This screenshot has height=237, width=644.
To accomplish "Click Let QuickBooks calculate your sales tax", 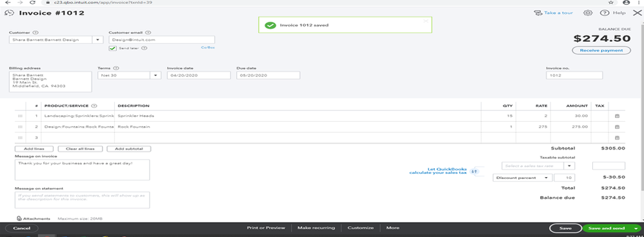I will click(438, 171).
